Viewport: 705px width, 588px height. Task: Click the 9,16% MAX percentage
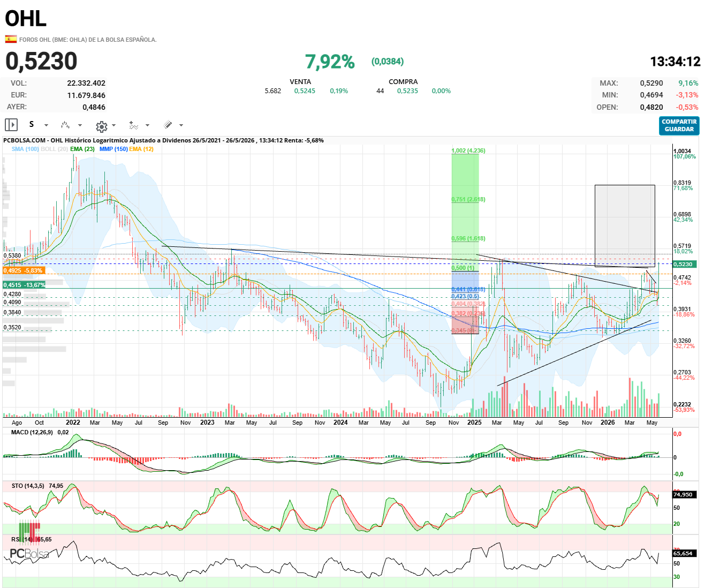[x=688, y=83]
